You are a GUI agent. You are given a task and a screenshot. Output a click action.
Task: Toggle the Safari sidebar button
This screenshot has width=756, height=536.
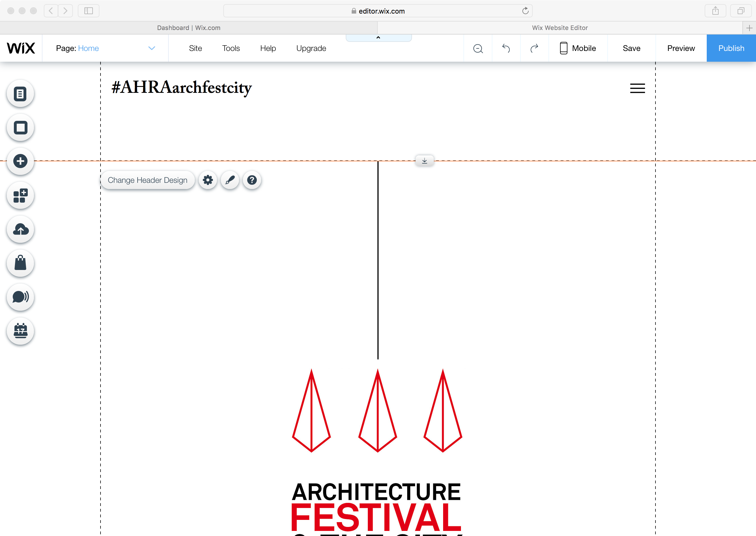tap(88, 11)
